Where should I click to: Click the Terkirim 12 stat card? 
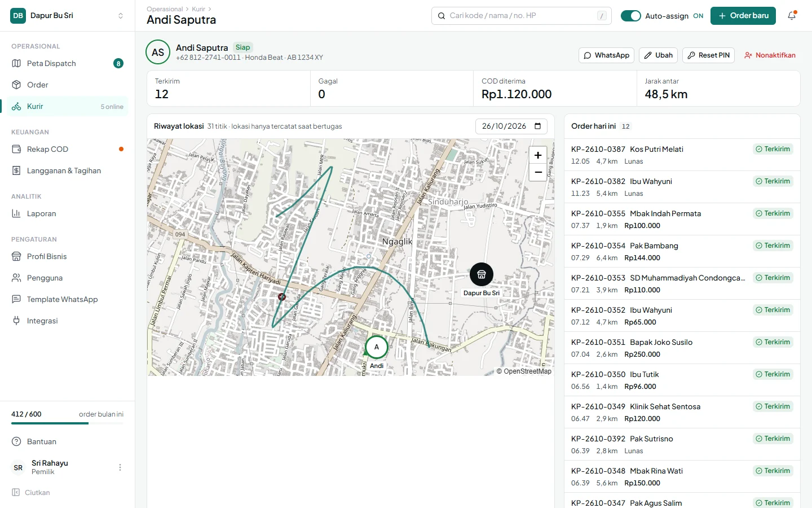pyautogui.click(x=228, y=88)
